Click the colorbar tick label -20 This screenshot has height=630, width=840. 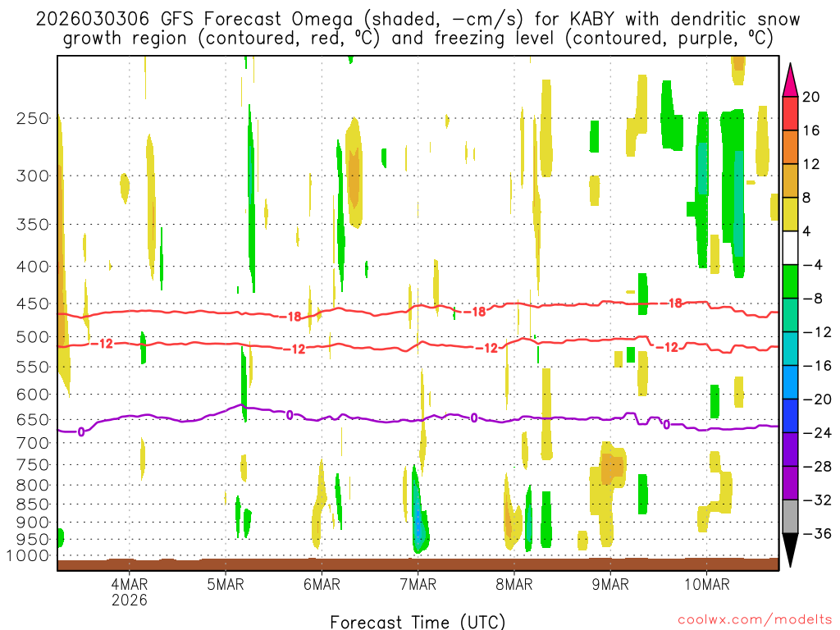click(x=817, y=399)
